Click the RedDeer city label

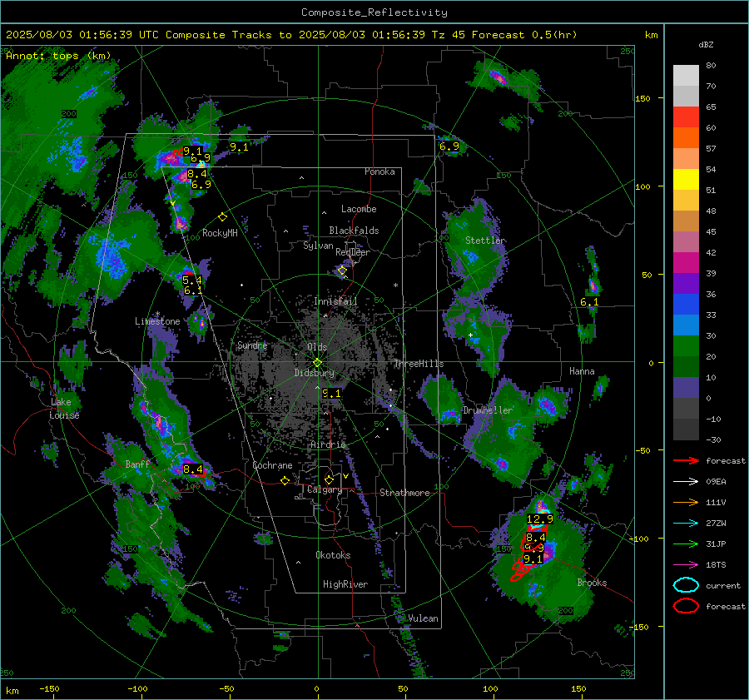tap(353, 252)
